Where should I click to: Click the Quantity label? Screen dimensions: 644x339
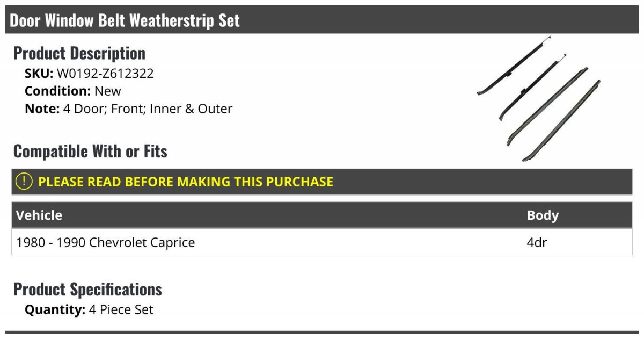click(55, 310)
